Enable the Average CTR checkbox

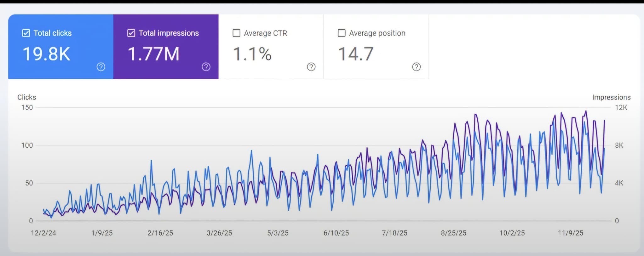click(x=236, y=33)
